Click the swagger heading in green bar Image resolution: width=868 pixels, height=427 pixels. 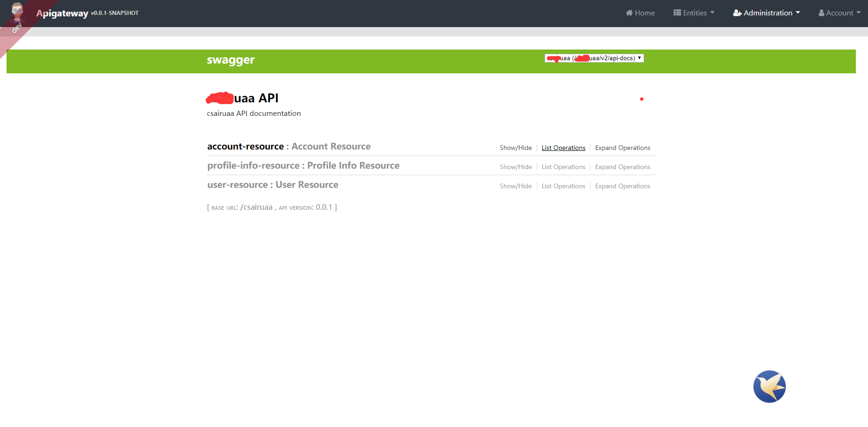coord(230,60)
